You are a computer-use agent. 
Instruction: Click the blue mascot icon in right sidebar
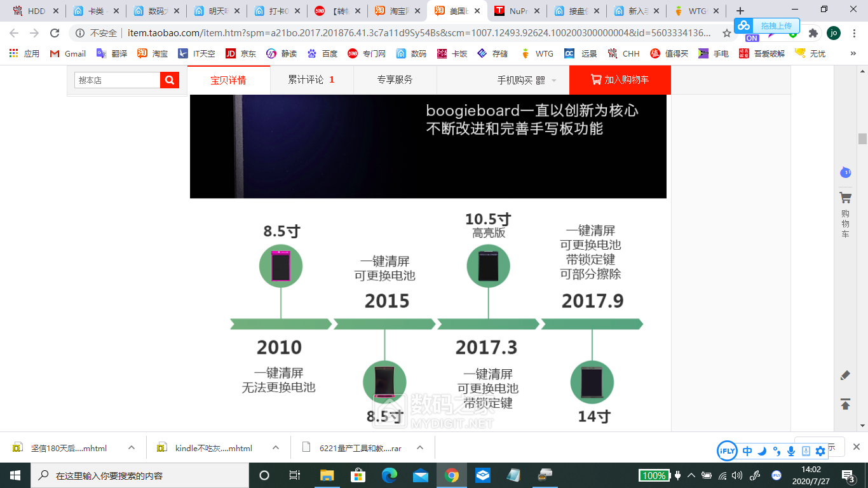pyautogui.click(x=845, y=172)
